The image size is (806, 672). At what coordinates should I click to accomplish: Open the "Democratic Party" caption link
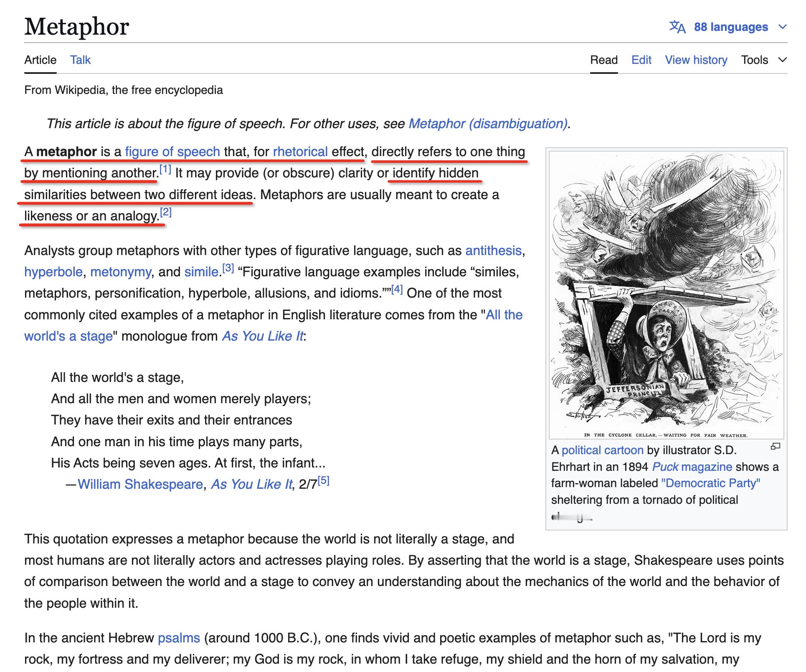tap(710, 483)
